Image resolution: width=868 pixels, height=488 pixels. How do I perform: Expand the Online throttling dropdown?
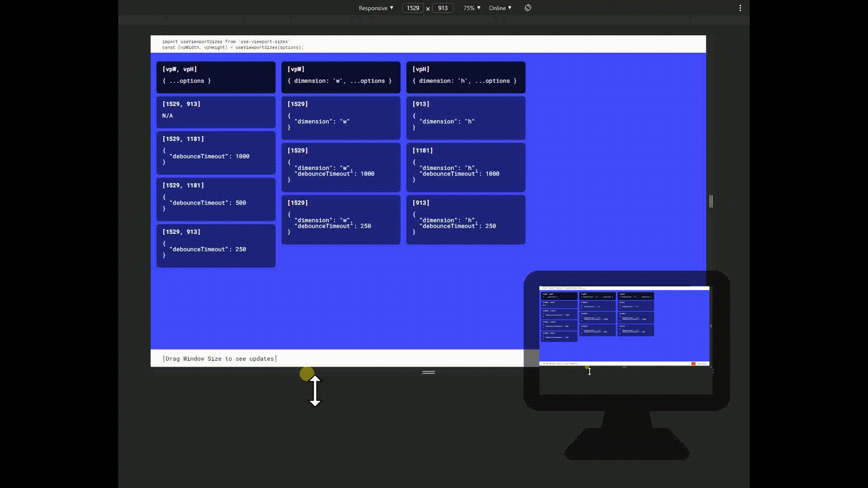(500, 8)
